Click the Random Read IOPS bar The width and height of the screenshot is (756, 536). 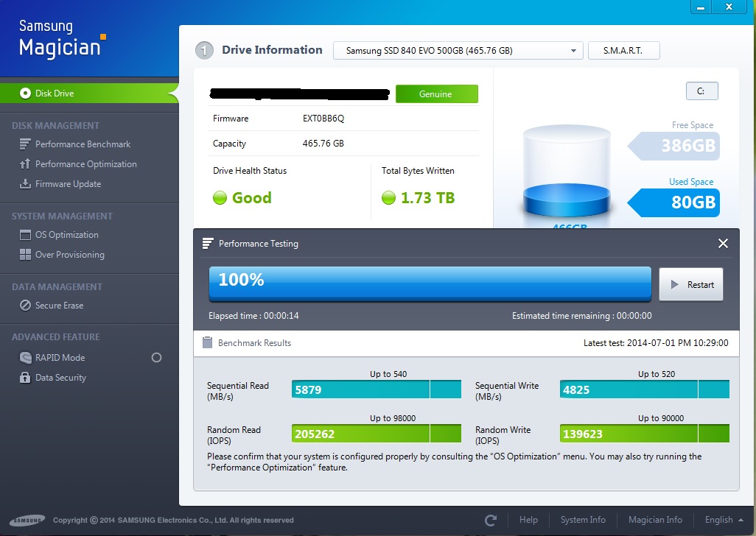click(x=376, y=434)
